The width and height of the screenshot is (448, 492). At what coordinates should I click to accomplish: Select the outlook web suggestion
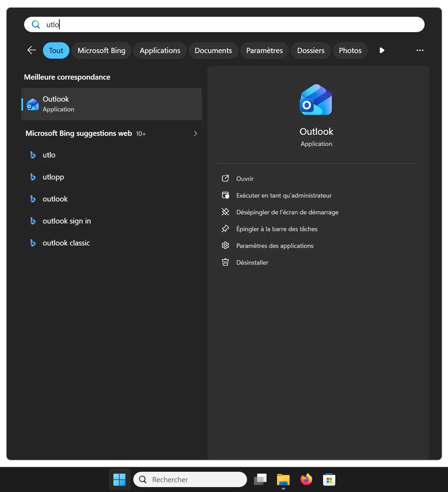coord(112,199)
